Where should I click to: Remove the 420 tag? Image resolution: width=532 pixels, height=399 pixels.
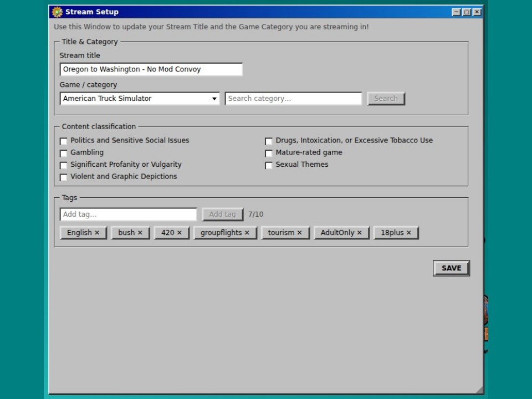click(x=179, y=233)
